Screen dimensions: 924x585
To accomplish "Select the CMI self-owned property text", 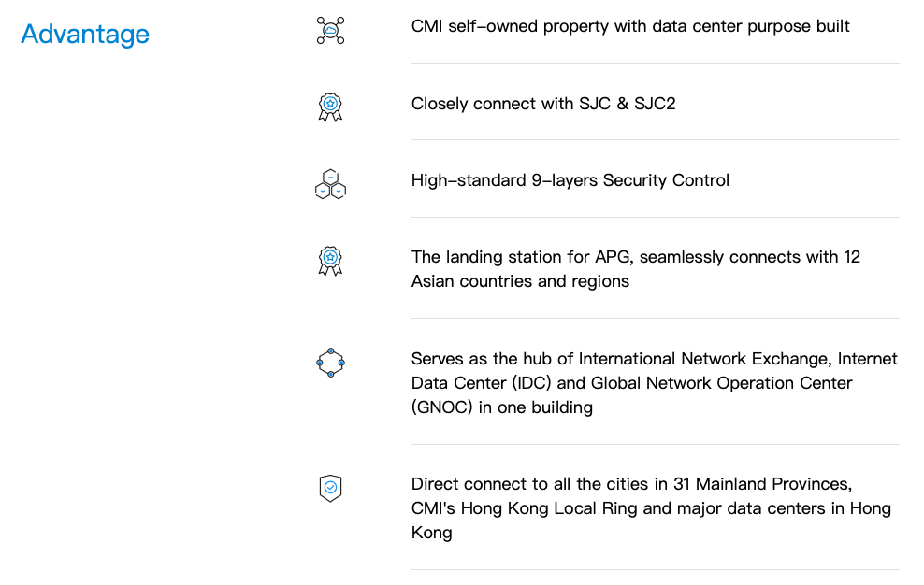I will [x=630, y=26].
